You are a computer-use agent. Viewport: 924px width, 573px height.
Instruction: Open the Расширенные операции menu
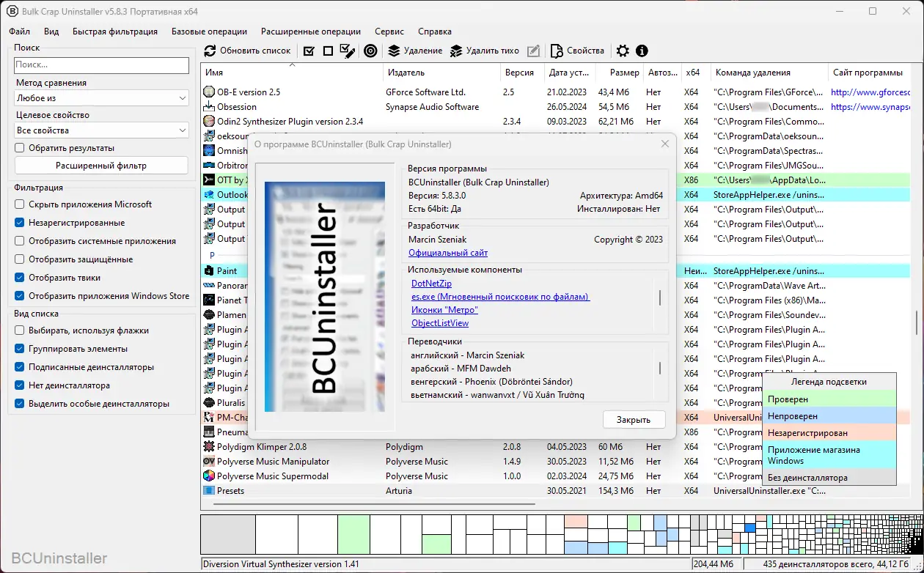pyautogui.click(x=311, y=32)
